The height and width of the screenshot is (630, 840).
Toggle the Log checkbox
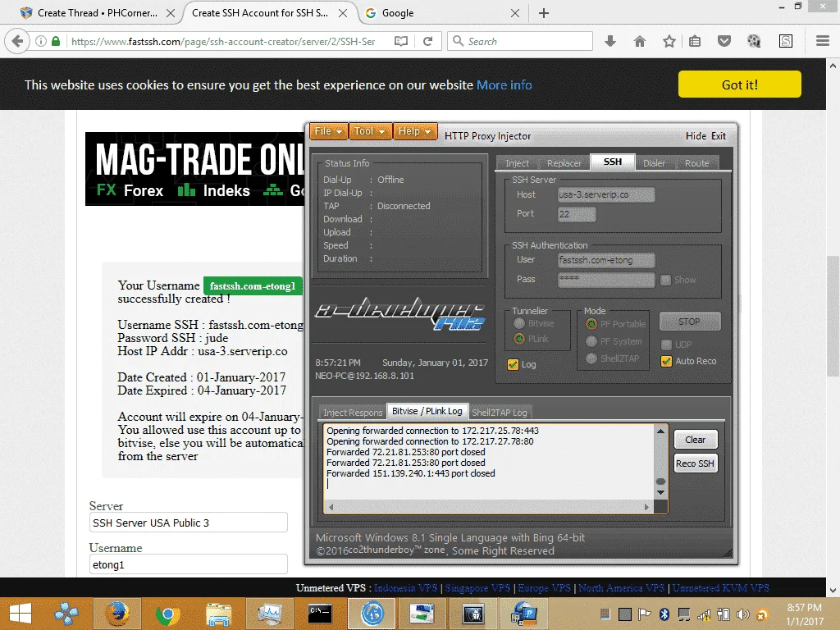click(513, 364)
